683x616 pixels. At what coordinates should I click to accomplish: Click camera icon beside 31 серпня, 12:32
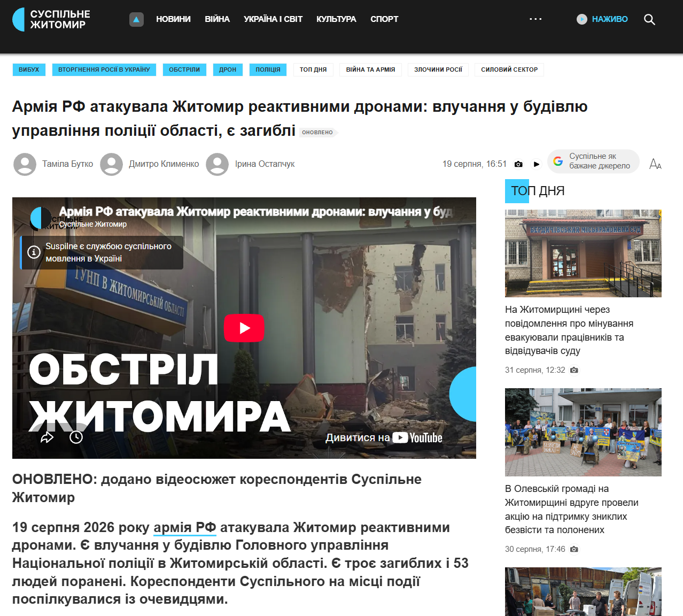tap(574, 370)
